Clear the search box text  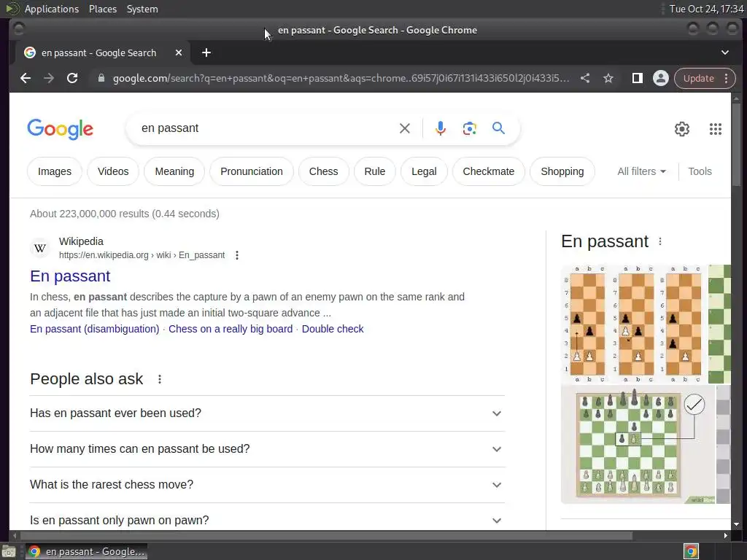[x=404, y=128]
